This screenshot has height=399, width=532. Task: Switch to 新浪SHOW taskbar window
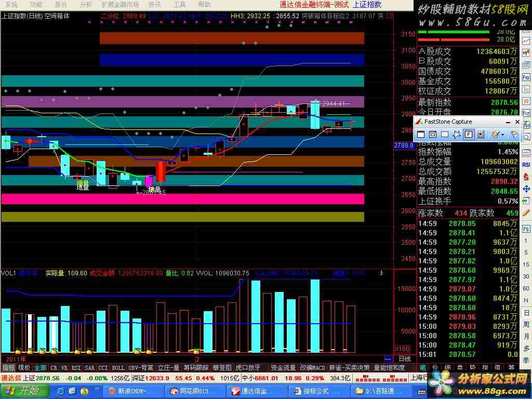tap(134, 391)
